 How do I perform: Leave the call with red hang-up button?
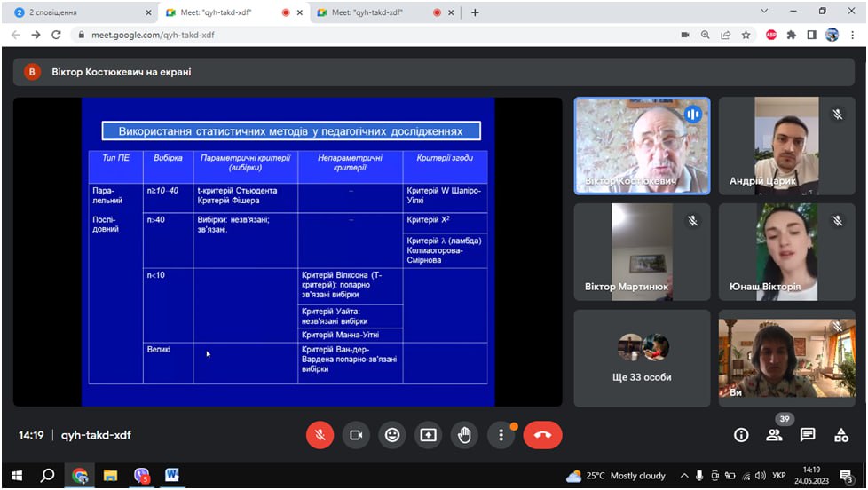coord(542,435)
